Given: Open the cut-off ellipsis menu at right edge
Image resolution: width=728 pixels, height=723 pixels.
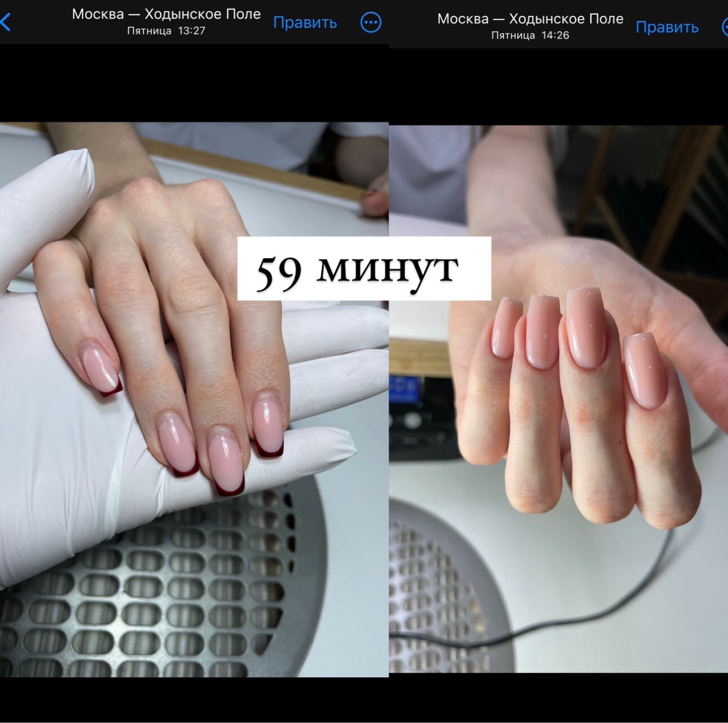Looking at the screenshot, I should tap(724, 27).
